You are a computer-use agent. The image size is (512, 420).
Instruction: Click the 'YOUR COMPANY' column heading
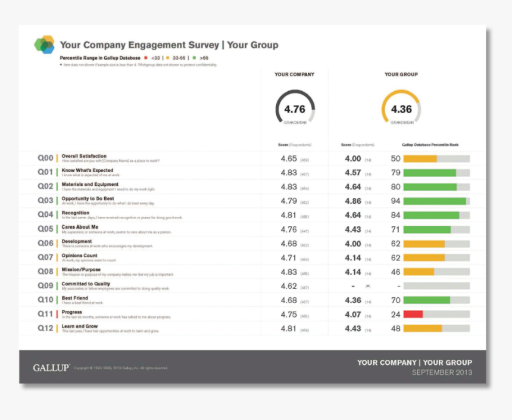pyautogui.click(x=295, y=74)
